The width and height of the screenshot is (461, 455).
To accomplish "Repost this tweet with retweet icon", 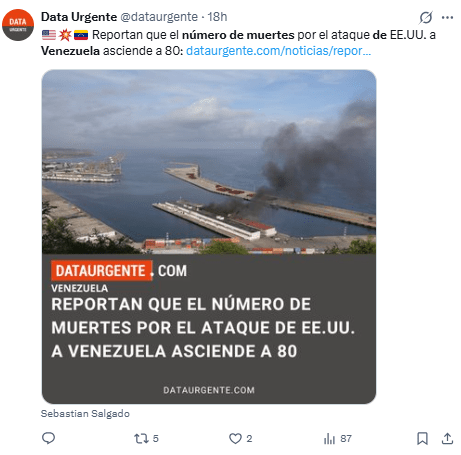I will coord(141,438).
